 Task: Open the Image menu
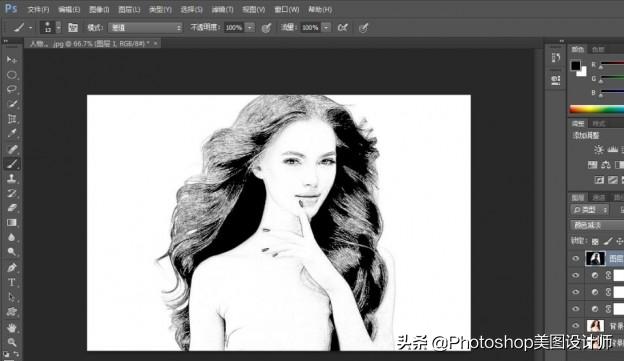click(x=99, y=10)
